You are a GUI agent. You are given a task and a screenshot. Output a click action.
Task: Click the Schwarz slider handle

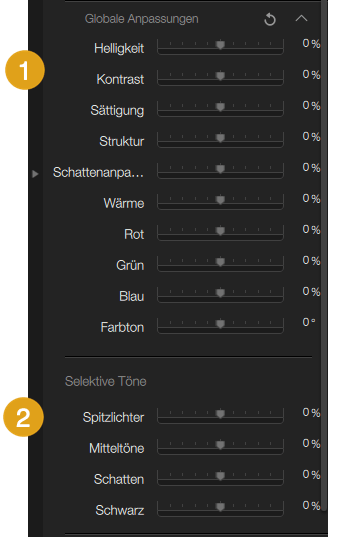pos(221,506)
